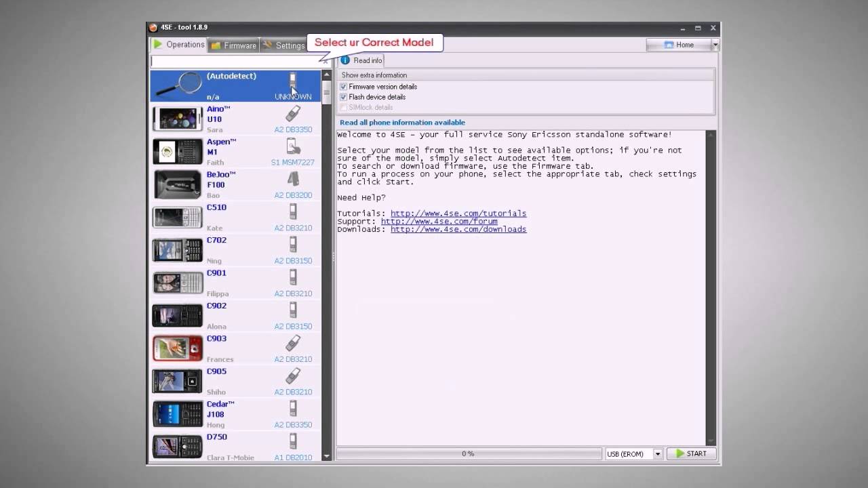Click the blue info icon on Read info tab
The width and height of the screenshot is (868, 488).
[345, 60]
